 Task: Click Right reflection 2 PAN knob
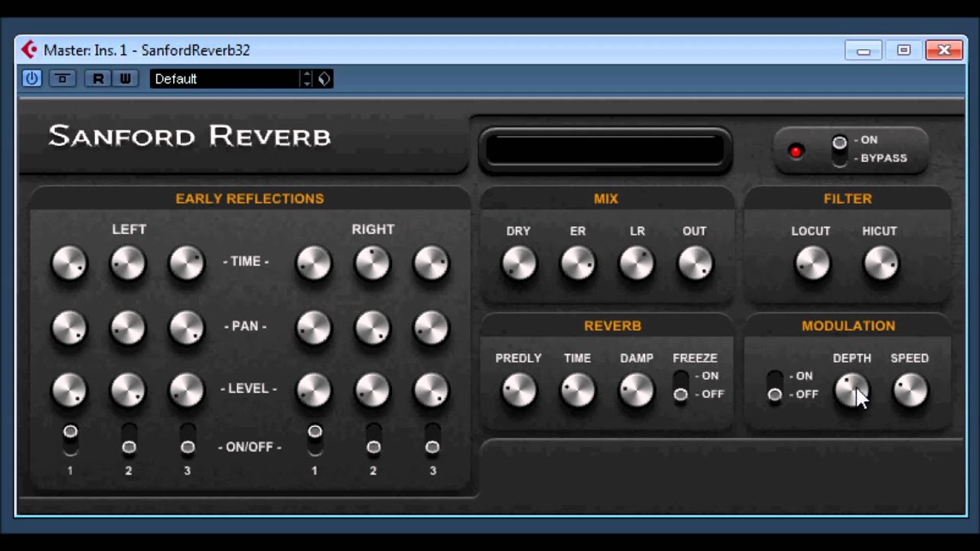pyautogui.click(x=373, y=328)
